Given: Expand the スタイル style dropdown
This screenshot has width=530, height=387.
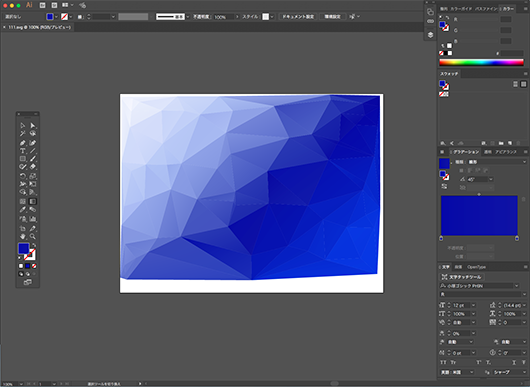Looking at the screenshot, I should coord(272,17).
